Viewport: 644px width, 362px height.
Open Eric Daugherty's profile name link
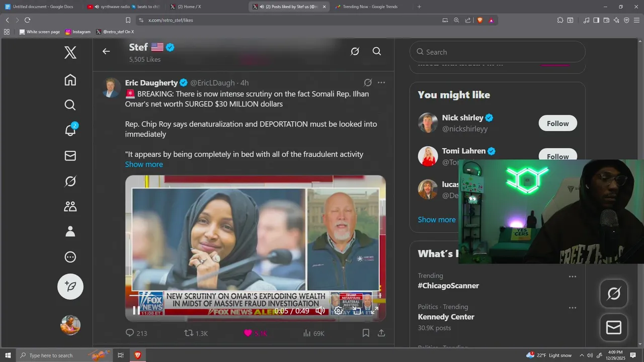(x=151, y=82)
